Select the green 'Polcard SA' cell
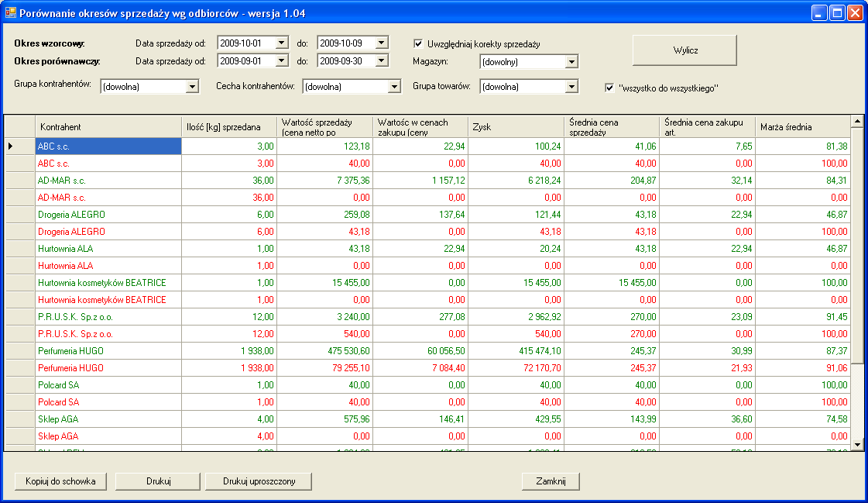Image resolution: width=868 pixels, height=503 pixels. (108, 385)
